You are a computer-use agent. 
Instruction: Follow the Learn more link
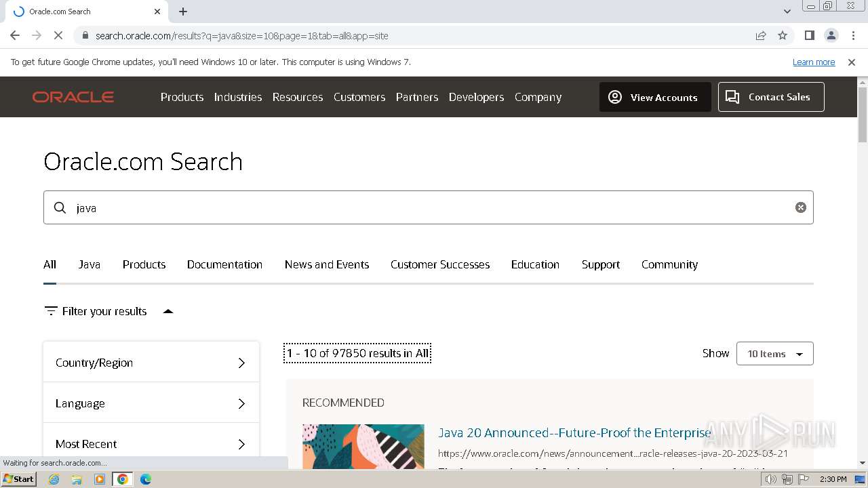pos(814,62)
